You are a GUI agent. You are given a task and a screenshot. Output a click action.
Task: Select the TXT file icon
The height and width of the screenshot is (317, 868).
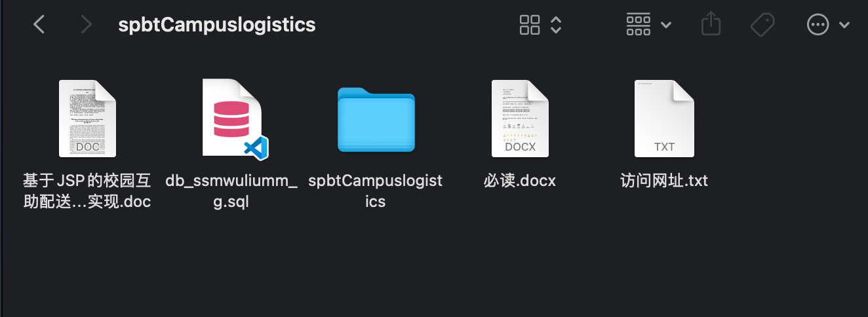coord(664,119)
